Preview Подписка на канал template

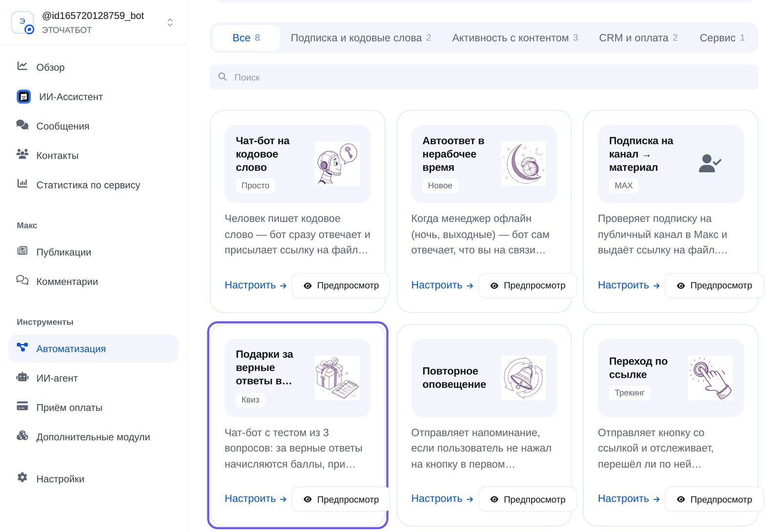[714, 286]
